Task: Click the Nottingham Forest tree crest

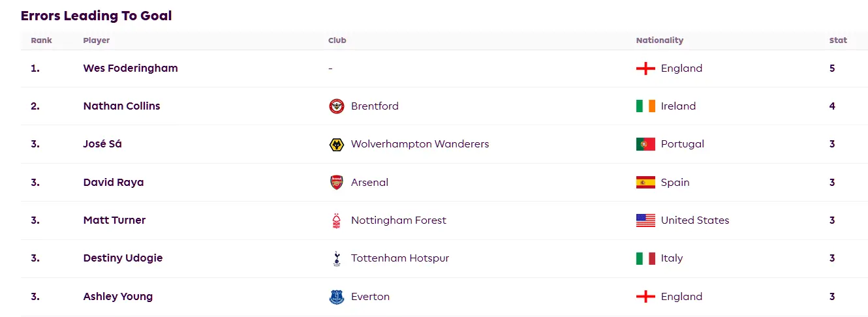Action: (337, 220)
